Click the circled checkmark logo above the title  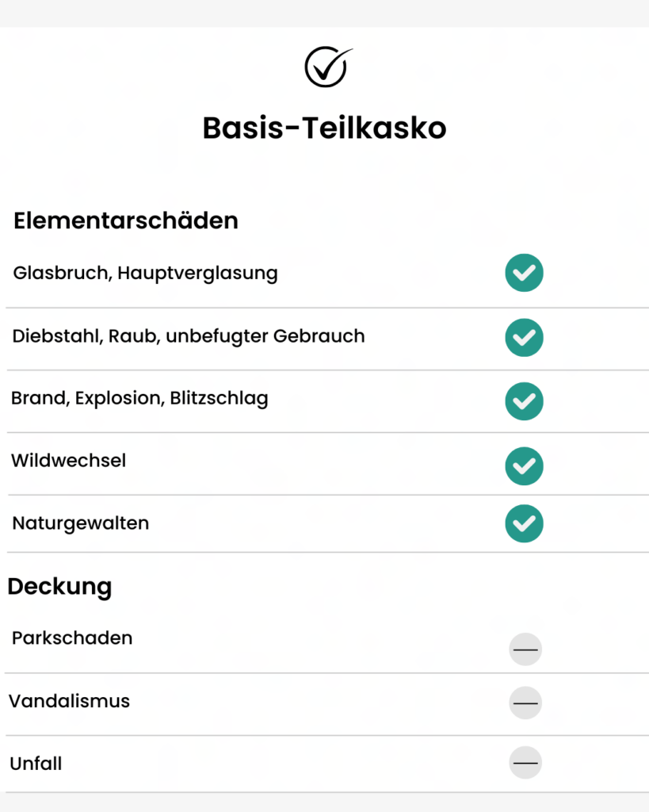(328, 67)
